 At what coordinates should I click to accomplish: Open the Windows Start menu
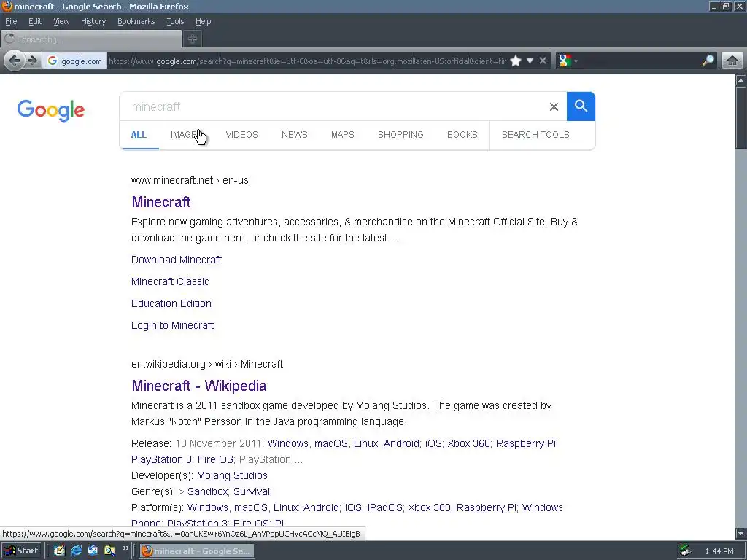pos(21,551)
